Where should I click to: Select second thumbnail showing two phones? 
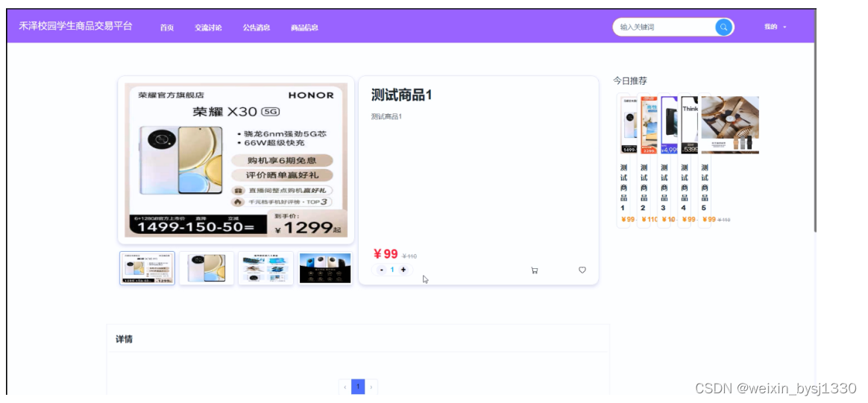coord(207,268)
